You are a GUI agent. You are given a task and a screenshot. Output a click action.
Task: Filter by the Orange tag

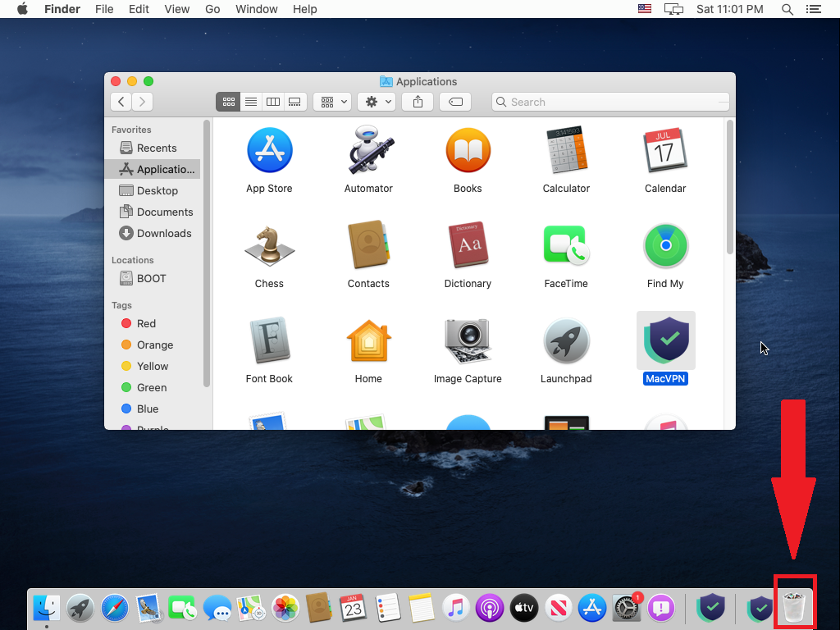tap(152, 345)
